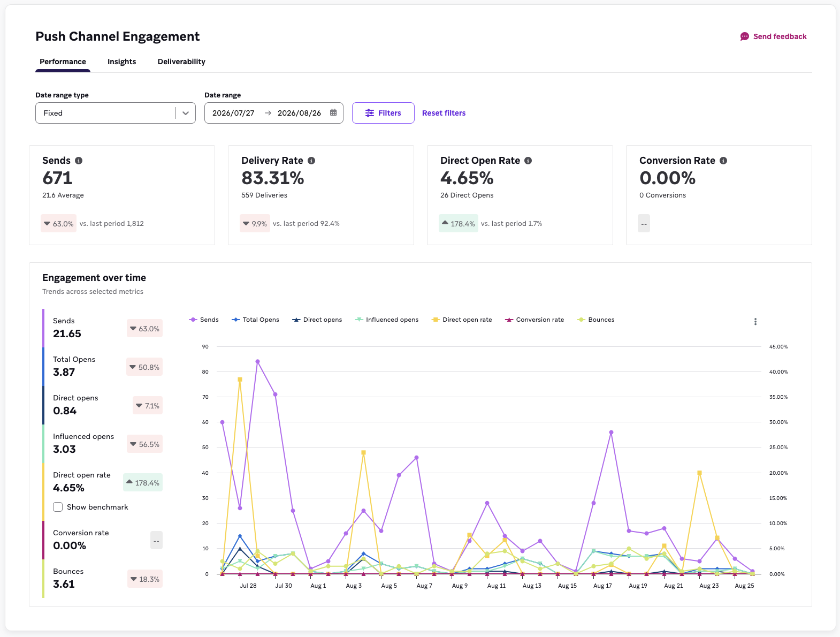Switch to the Deliverability tab
The height and width of the screenshot is (637, 840).
click(181, 62)
